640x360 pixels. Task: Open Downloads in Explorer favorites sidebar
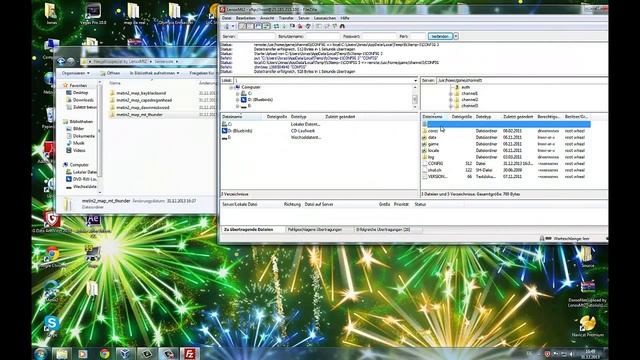coord(80,100)
